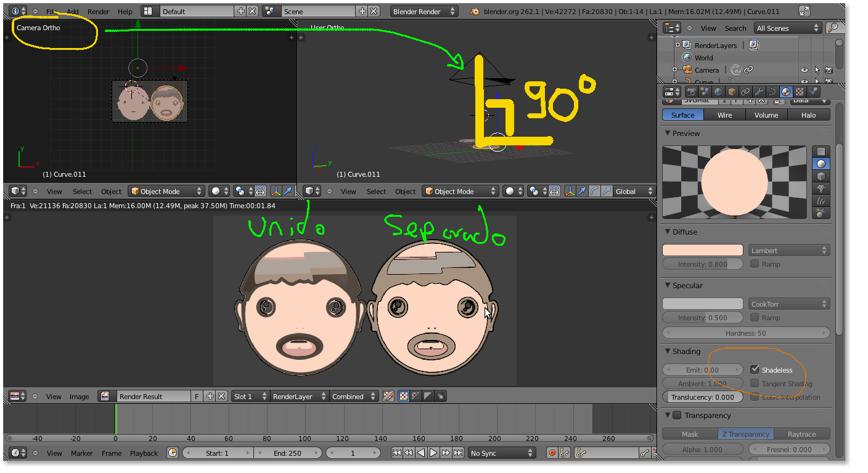Play the animation forward
868x473 pixels.
(x=433, y=453)
